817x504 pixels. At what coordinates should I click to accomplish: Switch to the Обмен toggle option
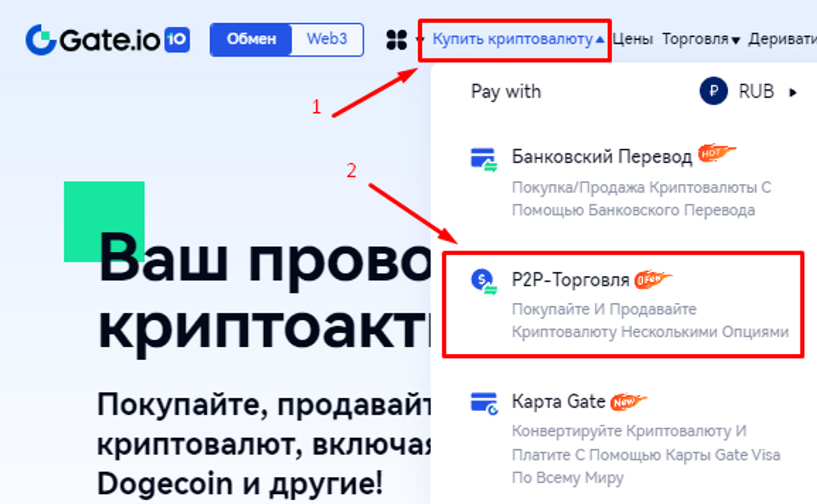[x=251, y=40]
